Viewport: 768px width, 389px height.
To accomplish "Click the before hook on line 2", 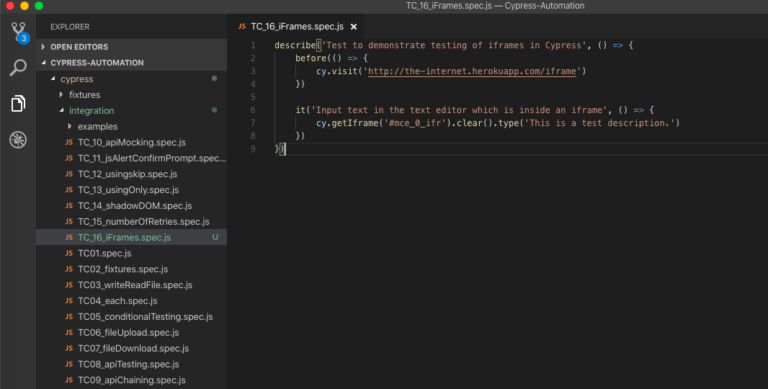I will click(311, 58).
